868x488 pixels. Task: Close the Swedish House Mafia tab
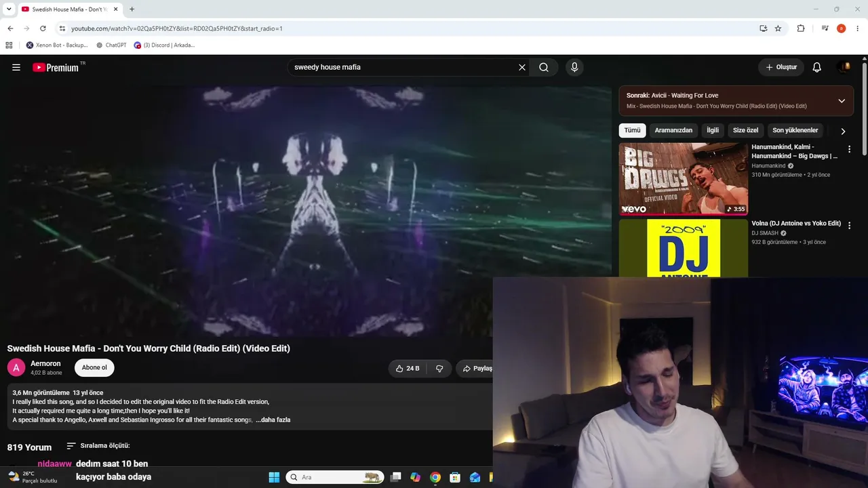116,9
